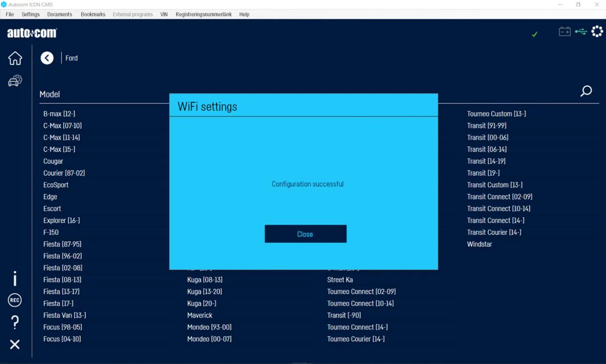Image resolution: width=606 pixels, height=364 pixels.
Task: Click the autocom logo
Action: [x=32, y=33]
